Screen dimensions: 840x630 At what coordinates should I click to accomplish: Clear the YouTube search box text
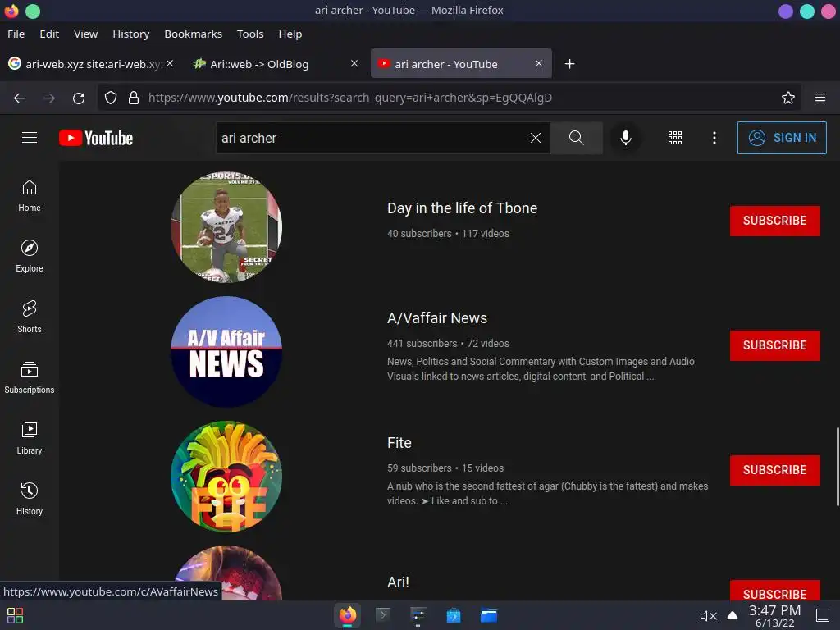click(535, 138)
